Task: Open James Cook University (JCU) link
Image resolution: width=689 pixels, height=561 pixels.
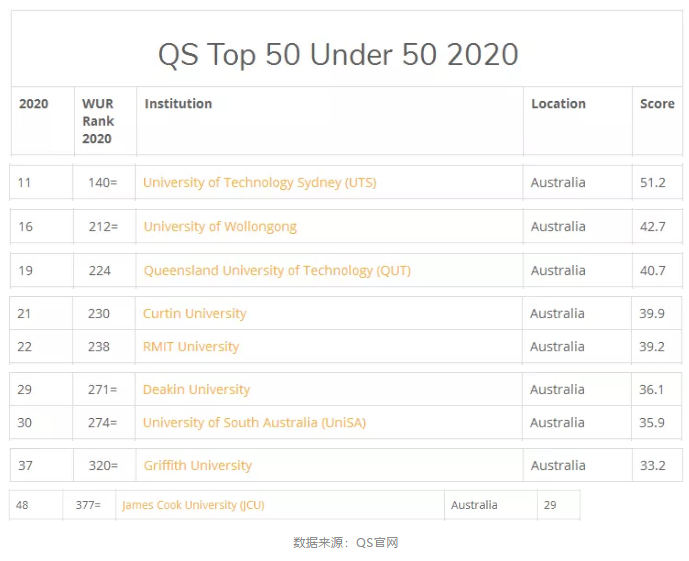Action: (193, 505)
